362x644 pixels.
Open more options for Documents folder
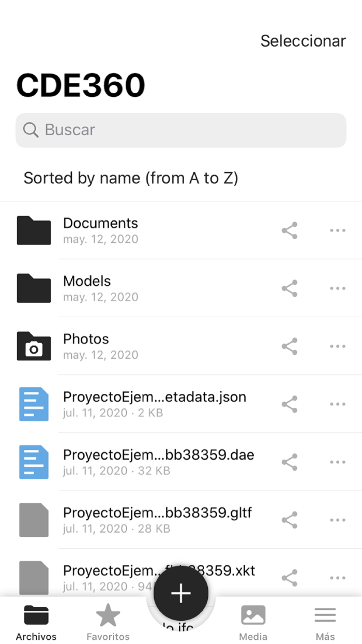[x=338, y=230]
